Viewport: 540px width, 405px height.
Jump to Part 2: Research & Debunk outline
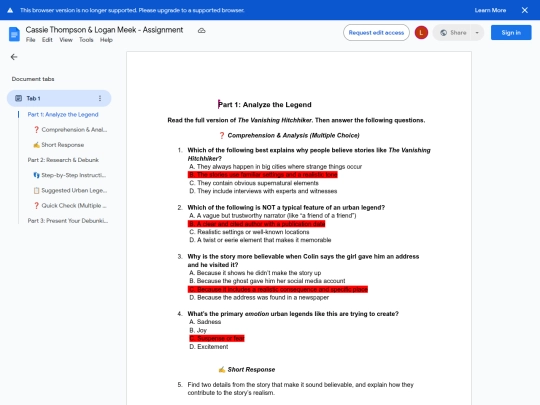63,160
